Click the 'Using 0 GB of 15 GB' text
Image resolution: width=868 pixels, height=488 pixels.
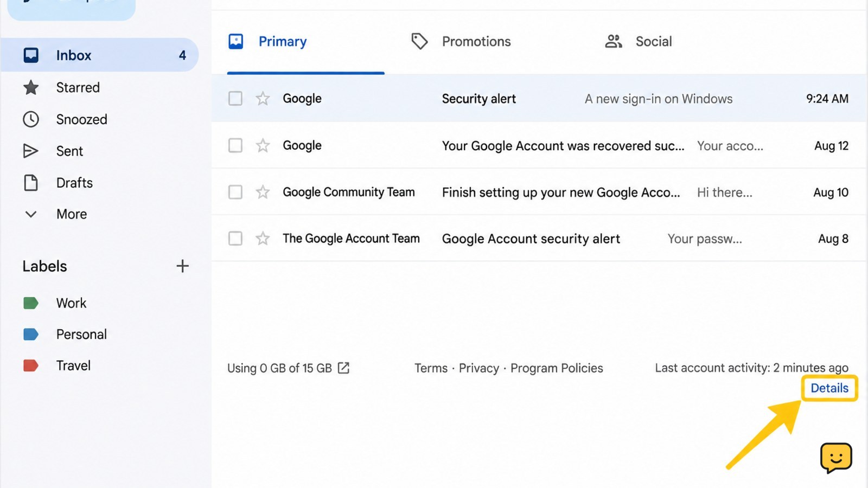point(279,368)
